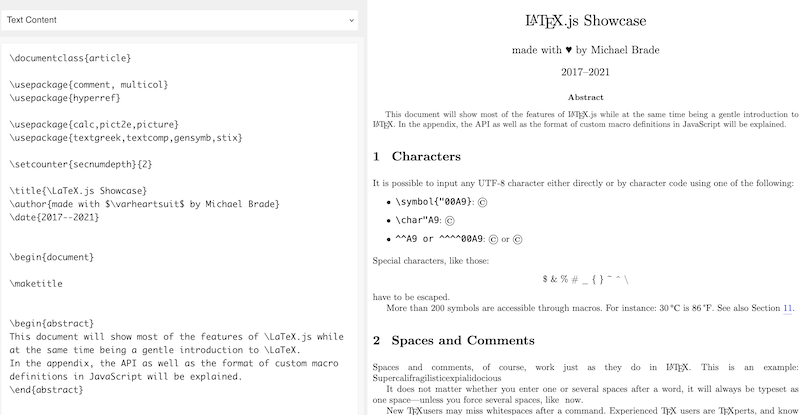Viewport: 800px width, 415px height.
Task: Click the \usepackage{comment, multicol} line
Action: (89, 85)
